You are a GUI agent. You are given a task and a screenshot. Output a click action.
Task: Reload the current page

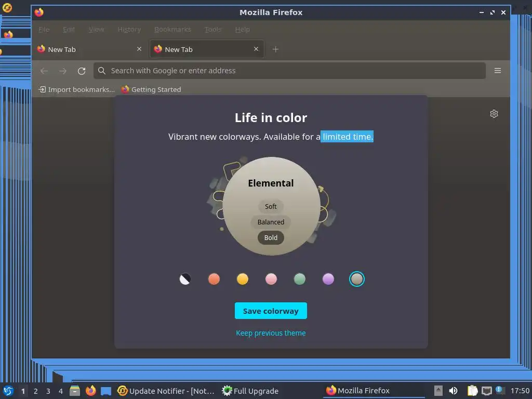coord(82,71)
